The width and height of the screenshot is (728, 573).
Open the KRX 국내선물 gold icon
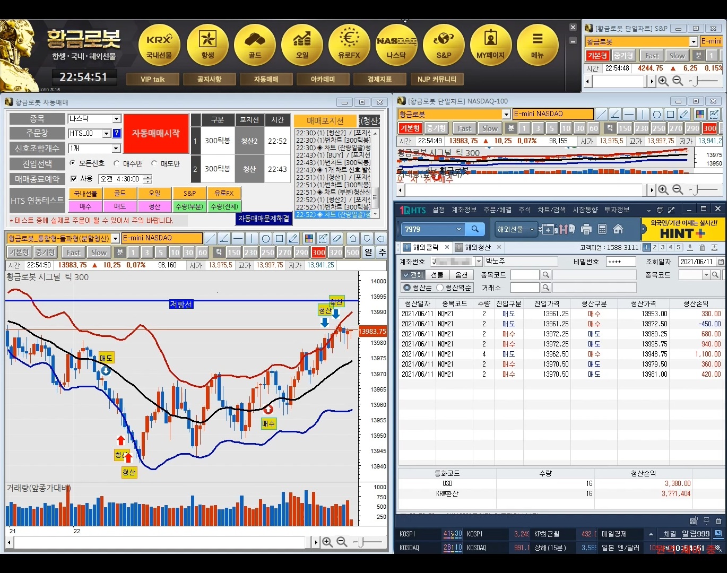(x=159, y=45)
